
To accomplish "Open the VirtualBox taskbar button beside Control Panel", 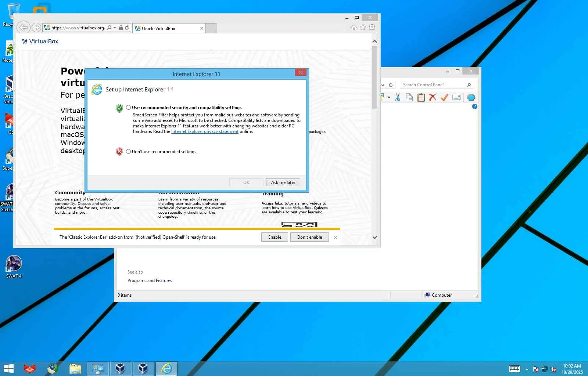I will click(x=120, y=369).
